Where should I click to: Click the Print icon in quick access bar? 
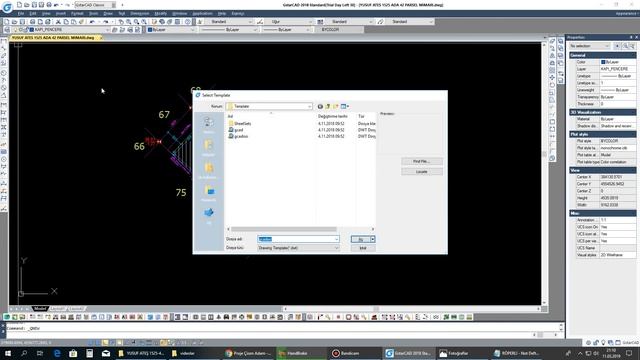click(x=49, y=5)
